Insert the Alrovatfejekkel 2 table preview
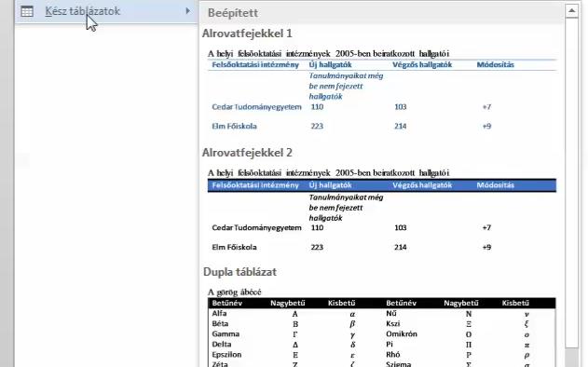Viewport: 588px width, 367px height. tap(382, 210)
